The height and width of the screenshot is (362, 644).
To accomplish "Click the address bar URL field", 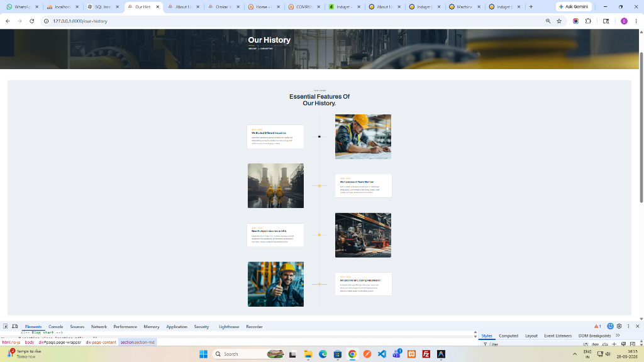I will point(294,21).
